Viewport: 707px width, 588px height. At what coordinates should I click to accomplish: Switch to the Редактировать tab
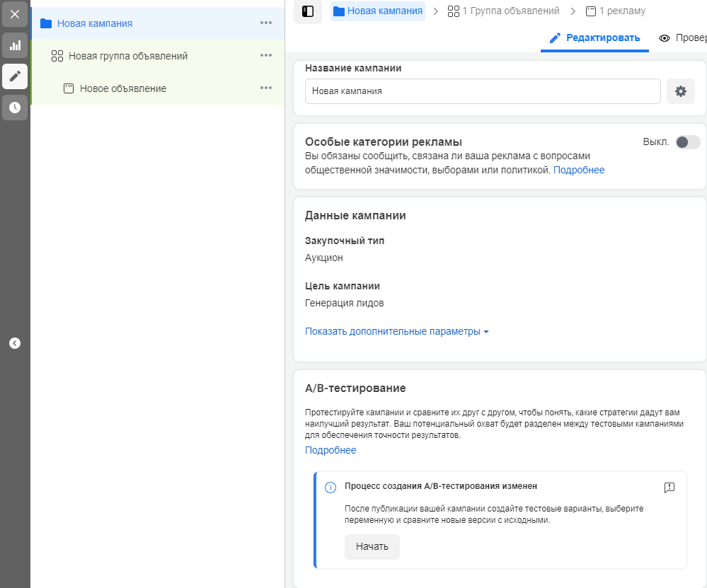tap(594, 38)
